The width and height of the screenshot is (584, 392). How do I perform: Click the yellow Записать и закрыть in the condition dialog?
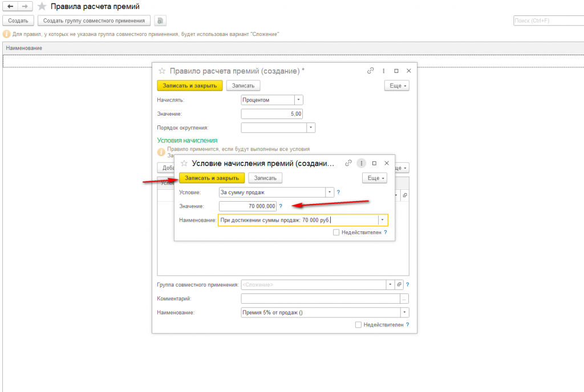pyautogui.click(x=212, y=178)
